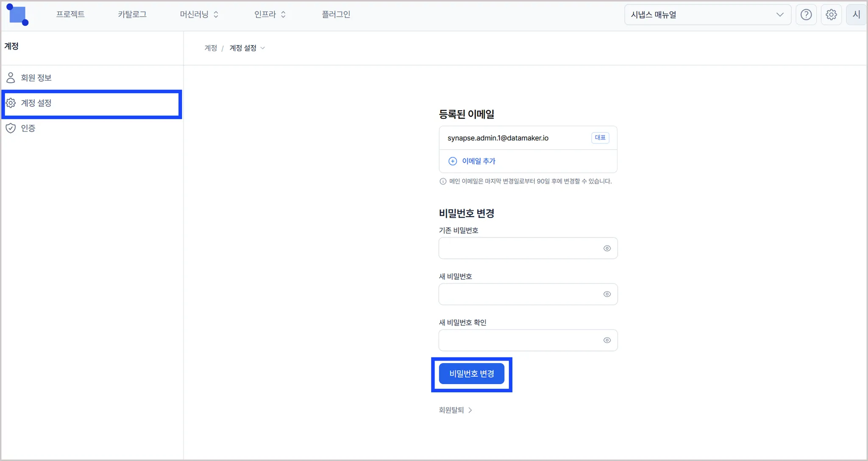Click the settings gear icon in header
Viewport: 868px width, 461px height.
(831, 15)
